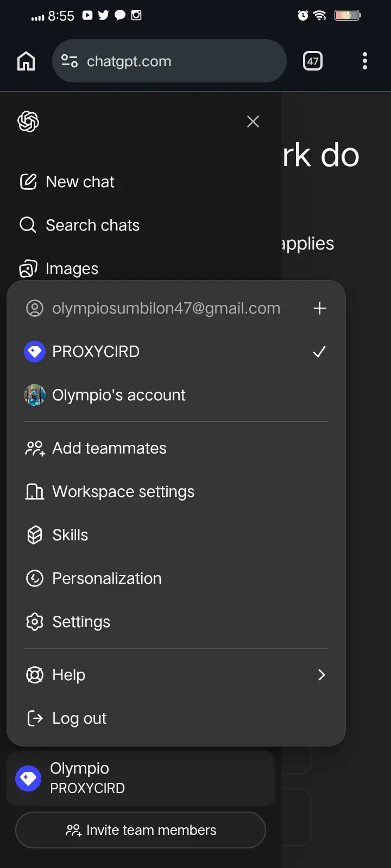Open Settings from the menu

pyautogui.click(x=176, y=622)
